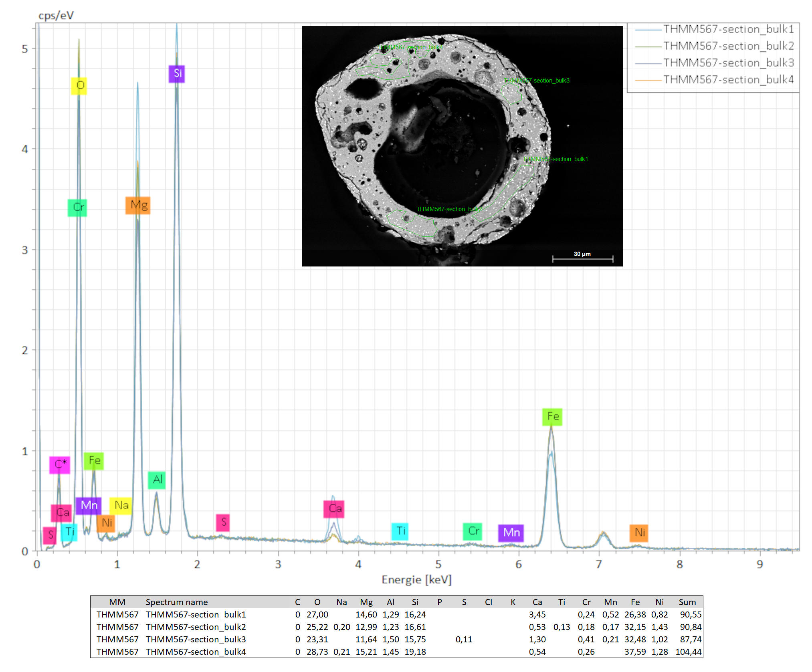Click the orange Mg element label
The image size is (812, 672).
click(138, 205)
